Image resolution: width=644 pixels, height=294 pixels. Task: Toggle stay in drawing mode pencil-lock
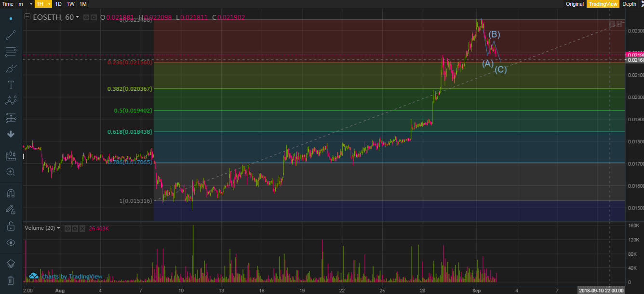click(x=11, y=210)
